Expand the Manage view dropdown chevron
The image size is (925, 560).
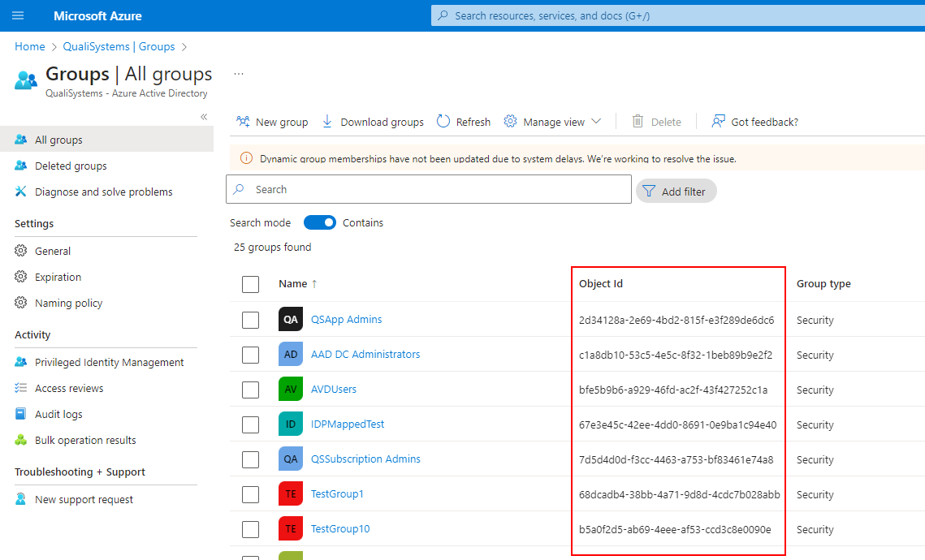[x=596, y=122]
